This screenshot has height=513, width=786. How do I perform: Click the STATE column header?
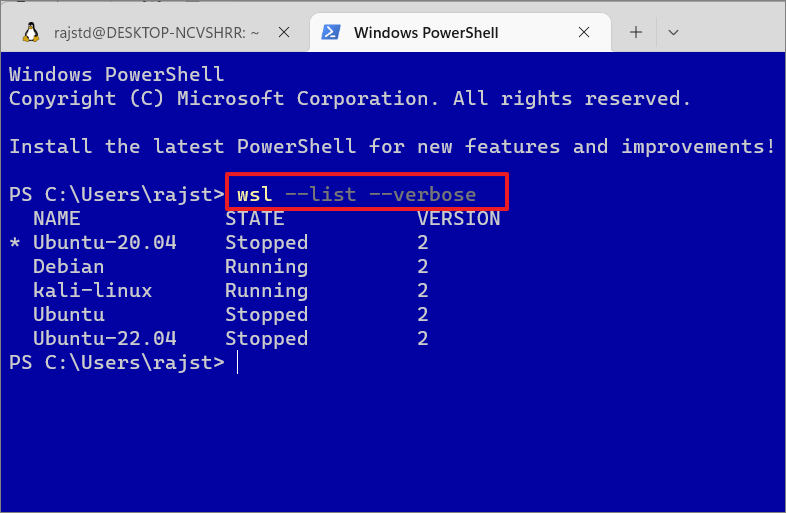click(255, 219)
